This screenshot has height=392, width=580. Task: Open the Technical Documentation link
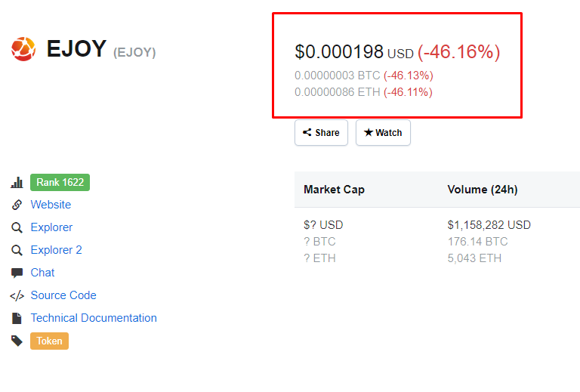[x=94, y=318]
